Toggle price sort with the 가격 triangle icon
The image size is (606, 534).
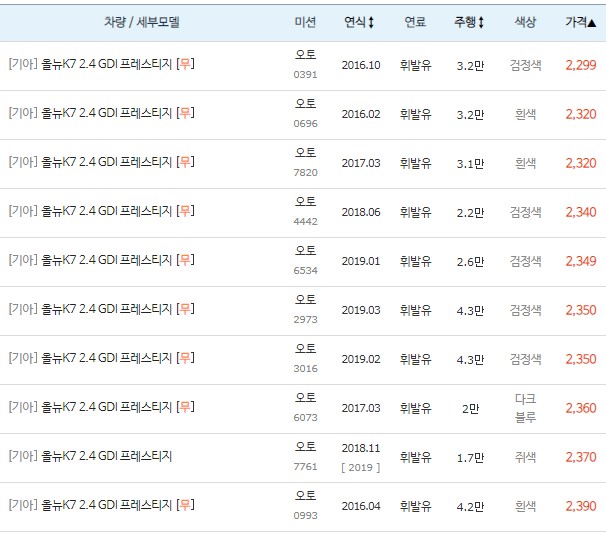pyautogui.click(x=592, y=23)
